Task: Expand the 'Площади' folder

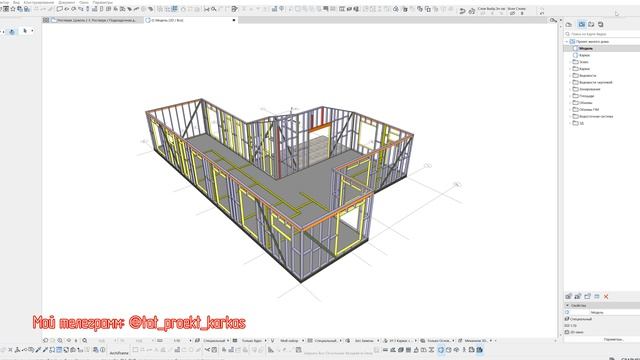Action: pyautogui.click(x=570, y=96)
